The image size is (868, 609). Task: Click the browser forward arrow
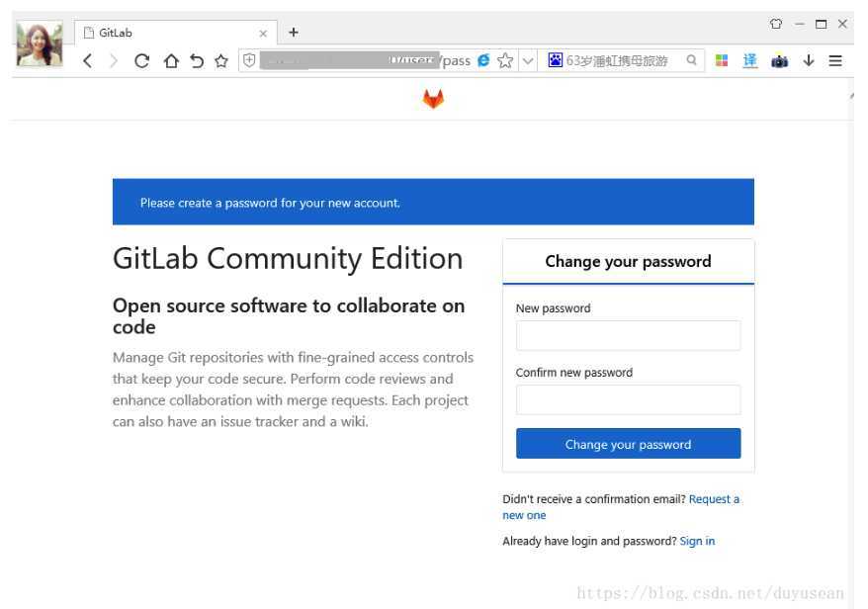[114, 60]
